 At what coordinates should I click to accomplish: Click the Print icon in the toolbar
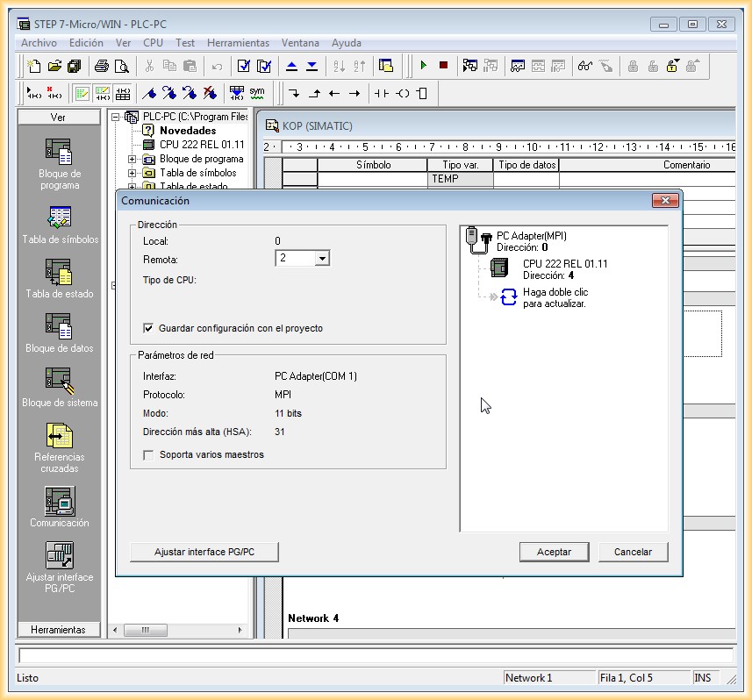[102, 66]
